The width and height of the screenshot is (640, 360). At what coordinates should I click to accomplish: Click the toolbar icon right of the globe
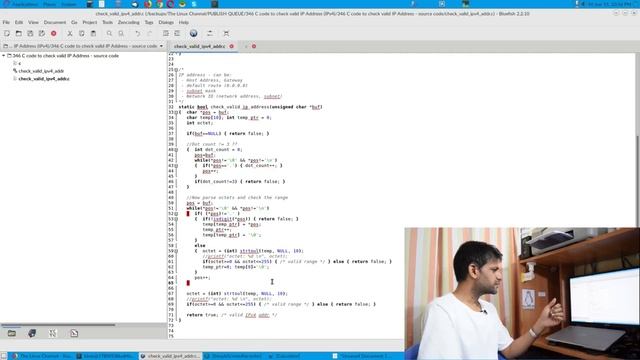(209, 33)
